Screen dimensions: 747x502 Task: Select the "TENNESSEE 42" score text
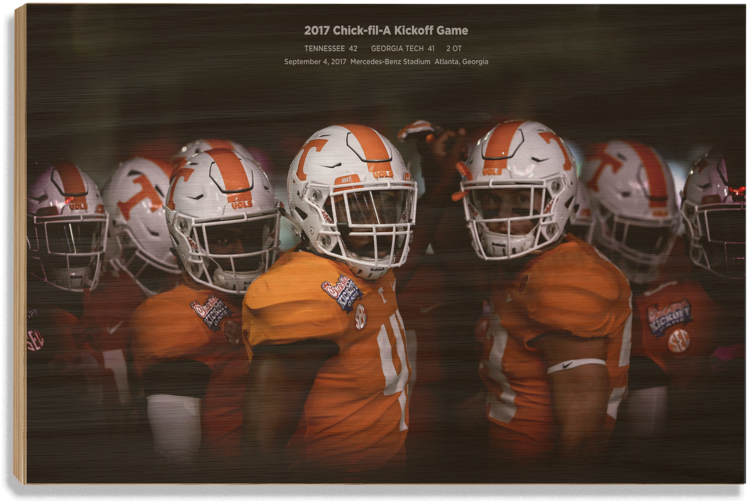coord(331,48)
